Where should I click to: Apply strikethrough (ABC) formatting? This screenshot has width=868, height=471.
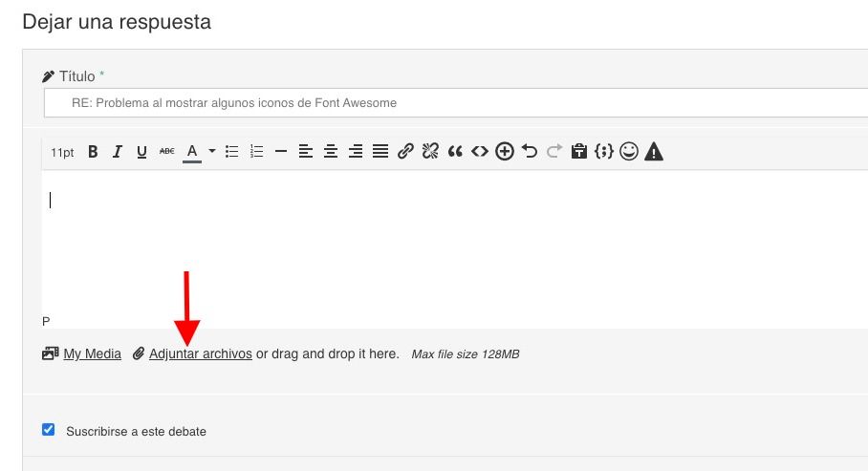coord(166,151)
